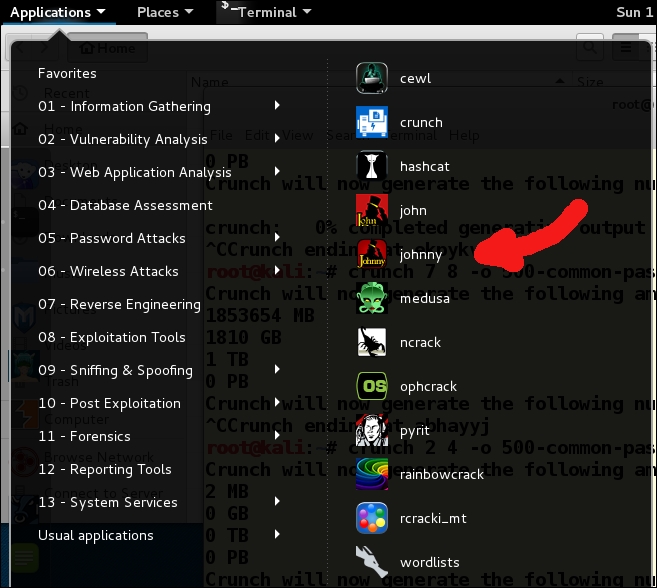Open the Johnny GUI icon
This screenshot has width=657, height=588.
[x=372, y=254]
